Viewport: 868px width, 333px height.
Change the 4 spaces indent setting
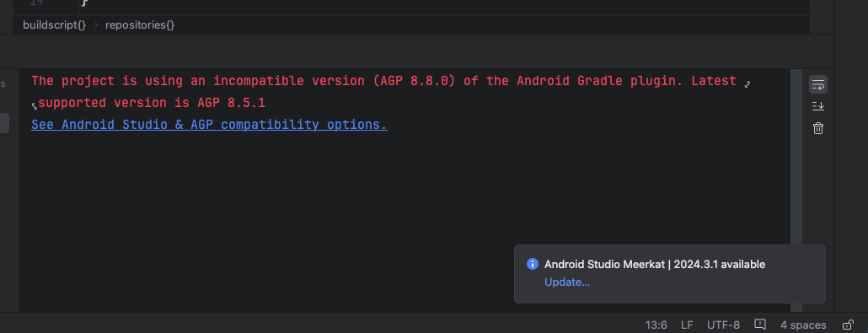802,325
